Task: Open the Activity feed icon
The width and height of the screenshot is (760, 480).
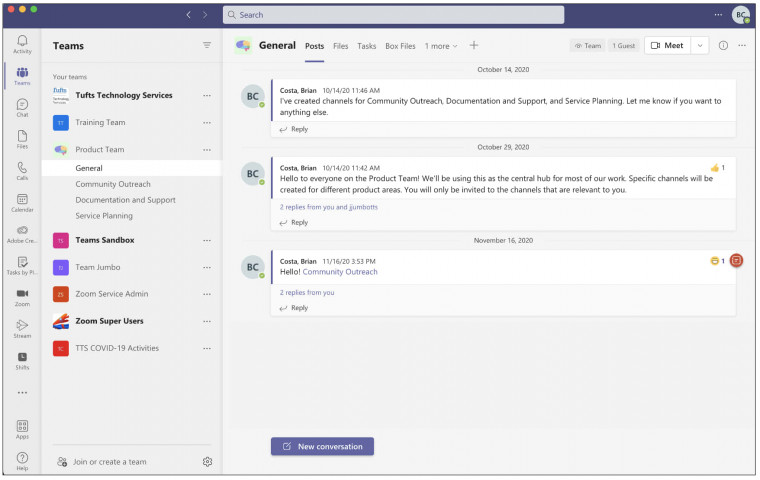Action: pyautogui.click(x=22, y=43)
